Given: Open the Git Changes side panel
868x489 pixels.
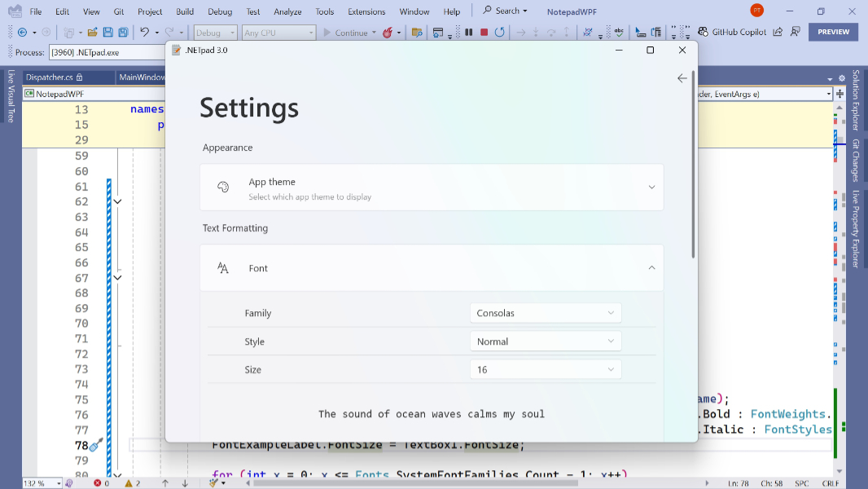Looking at the screenshot, I should pos(853,159).
